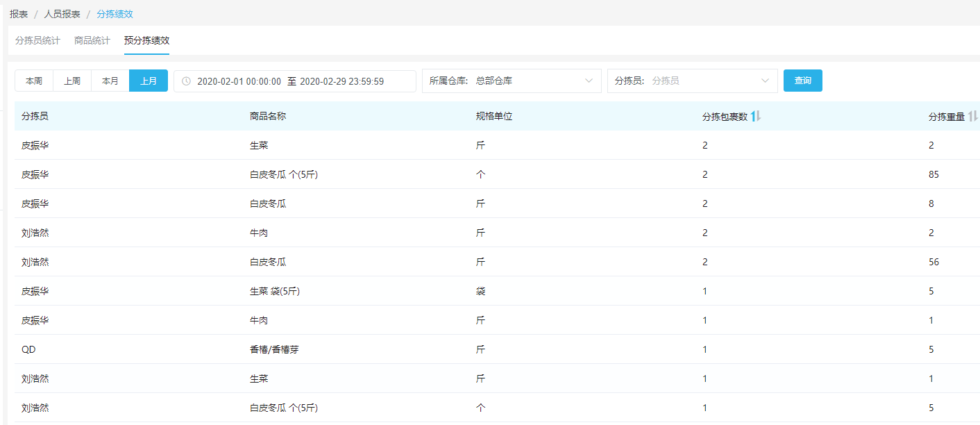Click 分拣绩效 in the breadcrumb
The height and width of the screenshot is (425, 980).
pos(115,14)
